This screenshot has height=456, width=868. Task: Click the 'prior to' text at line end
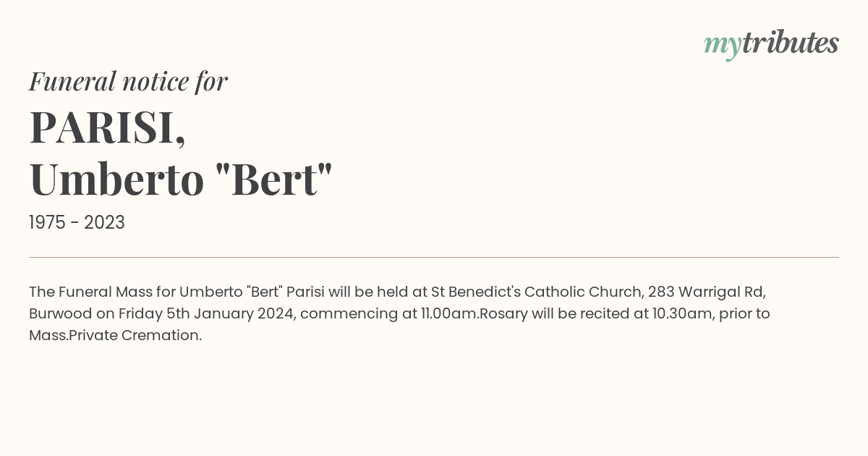(x=744, y=314)
